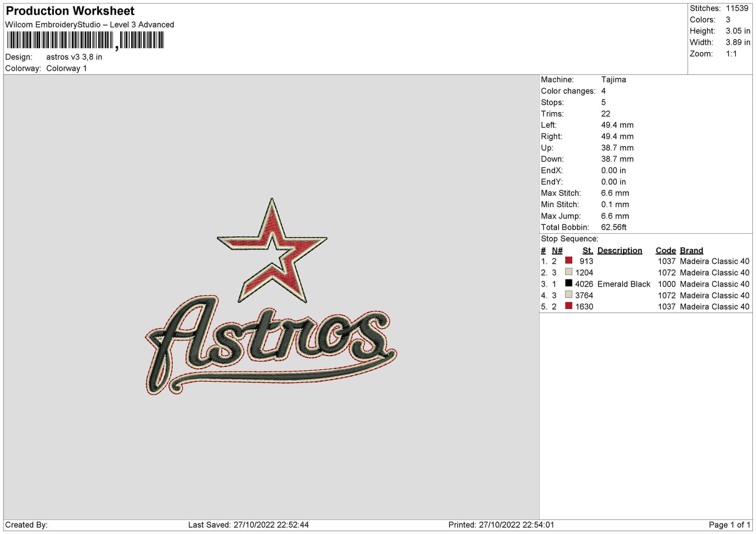Click the 'Last Saved: 27/10/2022 22:52:44' footer

pos(249,525)
